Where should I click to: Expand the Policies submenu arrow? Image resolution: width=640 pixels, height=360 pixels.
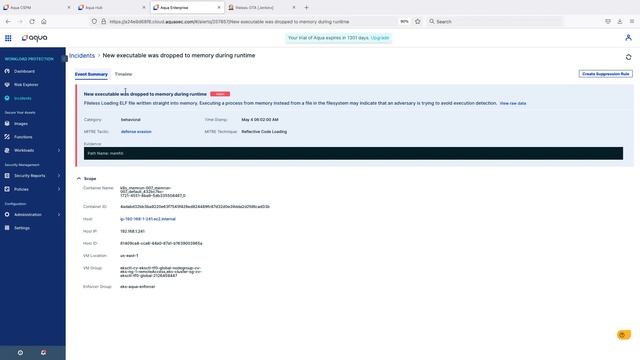pyautogui.click(x=59, y=189)
